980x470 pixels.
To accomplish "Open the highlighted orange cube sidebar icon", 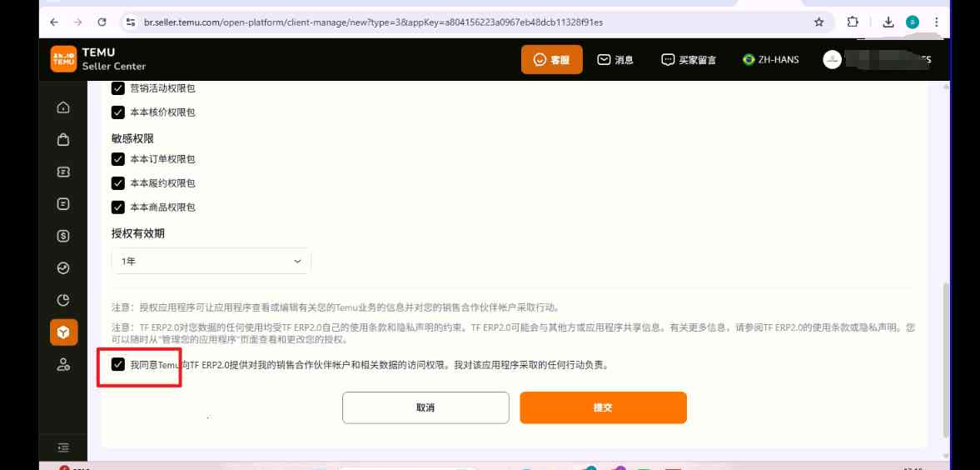I will (x=64, y=332).
